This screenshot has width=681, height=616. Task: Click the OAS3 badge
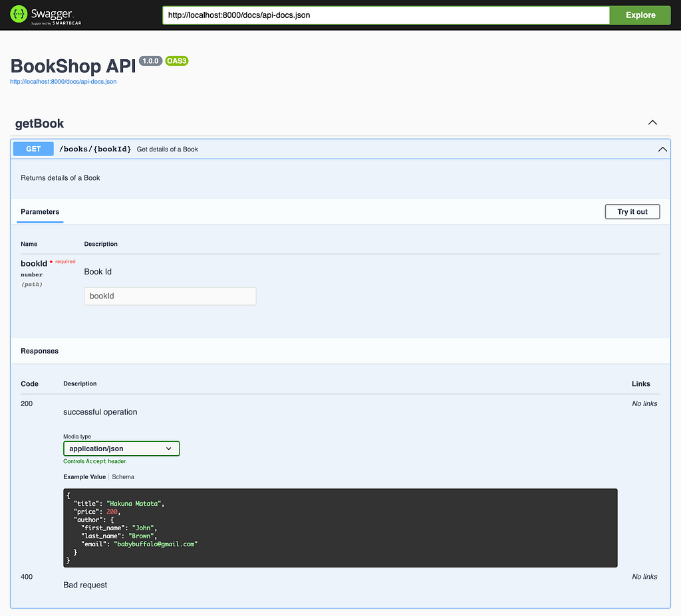177,60
